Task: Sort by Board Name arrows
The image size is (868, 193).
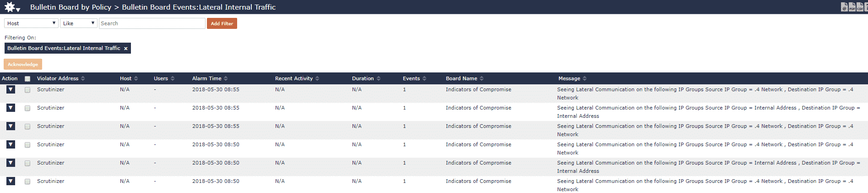Action: [x=482, y=78]
